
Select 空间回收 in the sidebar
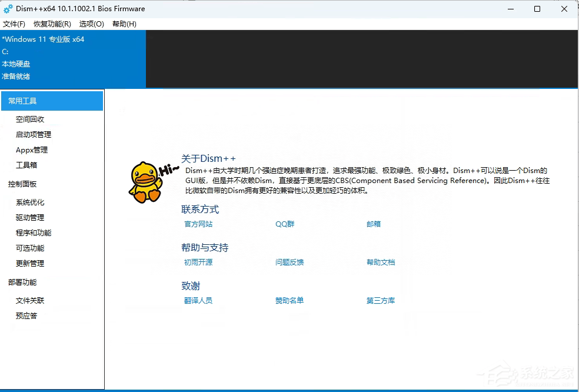pos(31,119)
